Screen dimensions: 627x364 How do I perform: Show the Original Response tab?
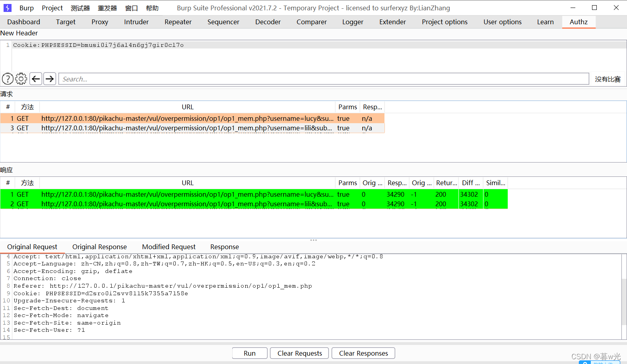[x=99, y=247]
